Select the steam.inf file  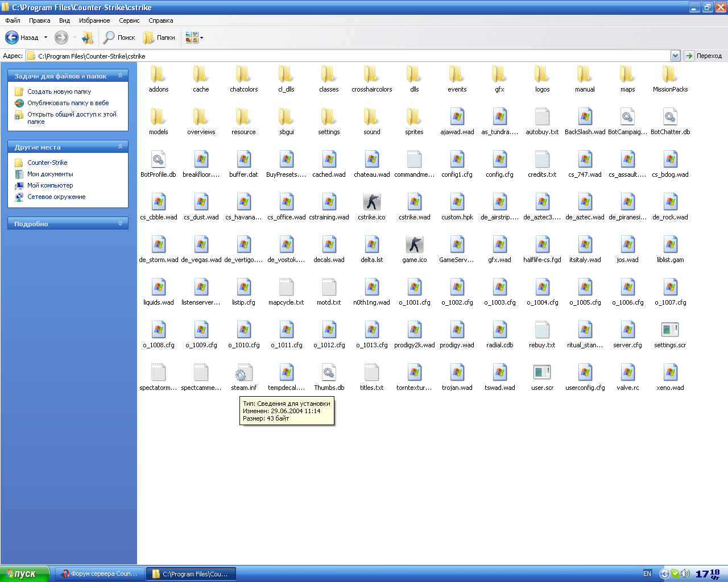click(x=244, y=377)
